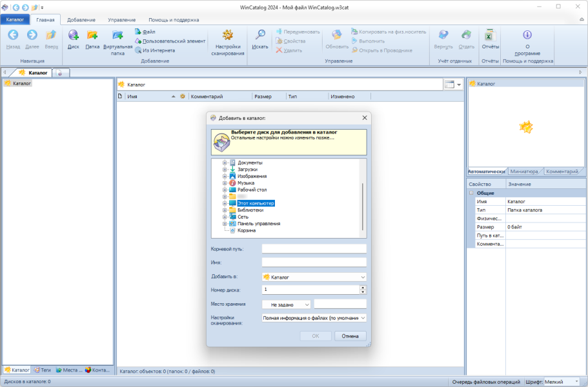Image resolution: width=588 pixels, height=387 pixels.
Task: Close the Добавить в каталог dialog
Action: (365, 117)
